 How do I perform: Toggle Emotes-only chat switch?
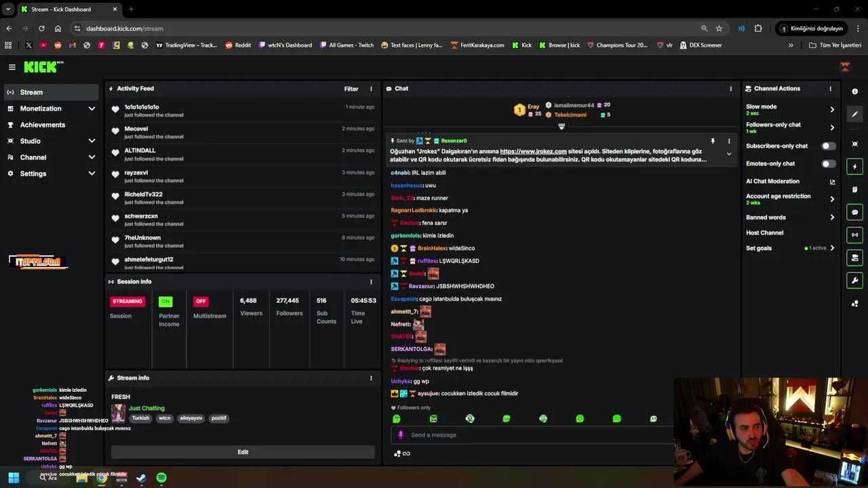829,163
